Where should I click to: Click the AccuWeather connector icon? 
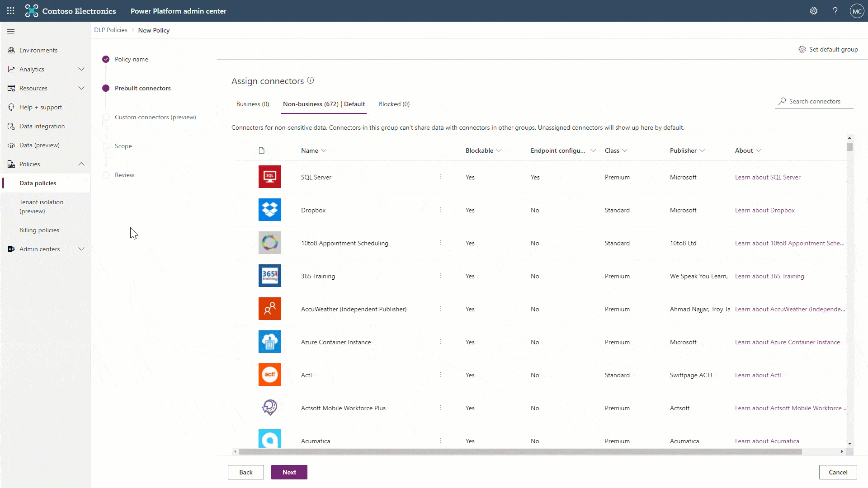(269, 309)
